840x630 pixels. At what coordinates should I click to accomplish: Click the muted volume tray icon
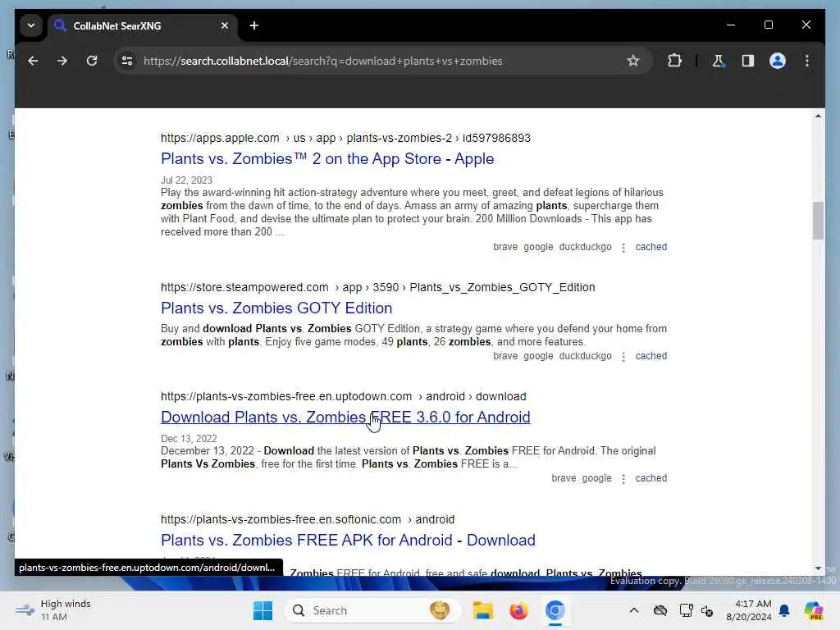point(707,610)
